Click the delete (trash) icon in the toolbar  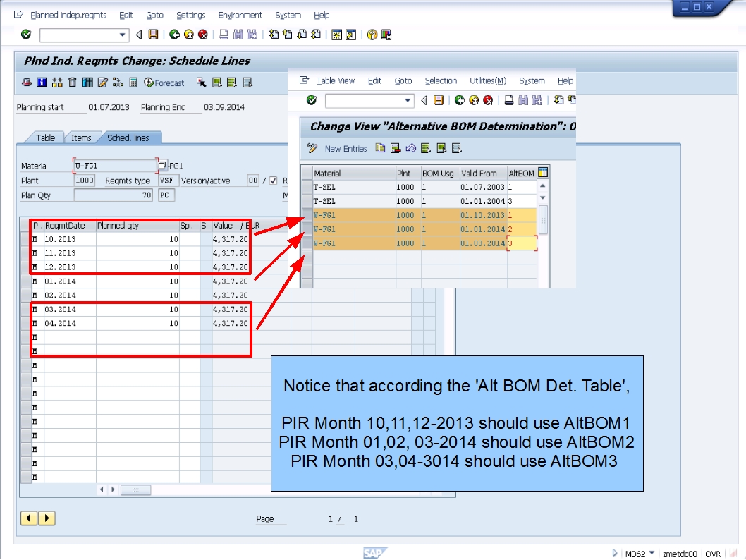(x=73, y=83)
